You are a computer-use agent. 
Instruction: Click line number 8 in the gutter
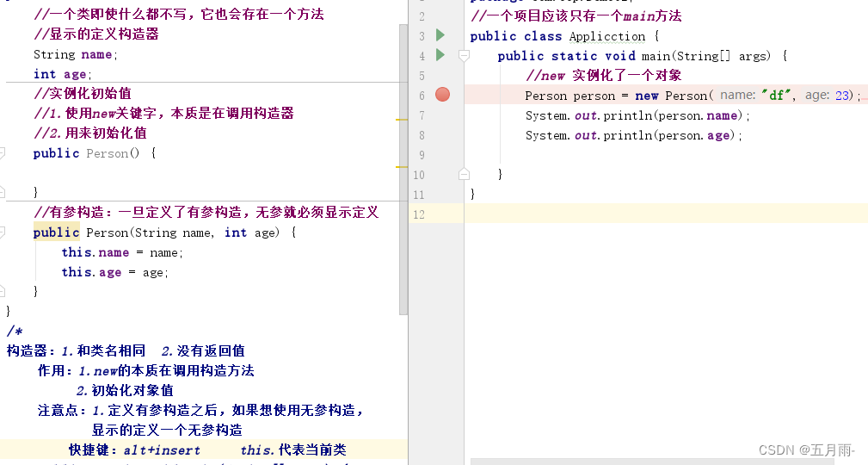tap(422, 135)
